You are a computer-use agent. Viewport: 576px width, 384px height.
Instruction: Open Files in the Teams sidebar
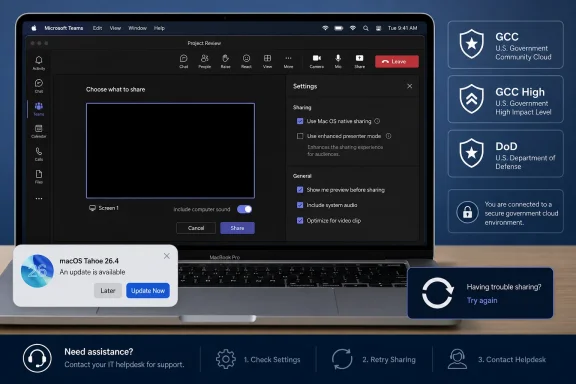39,176
